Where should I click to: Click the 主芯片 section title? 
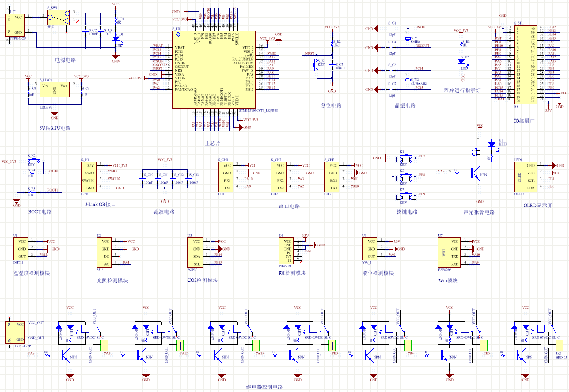[212, 144]
